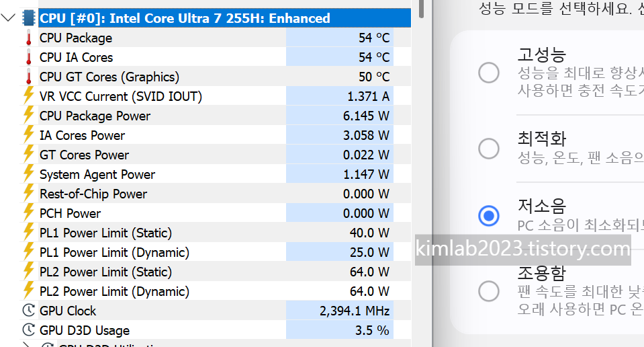Select the Rest-of-Chip Power label
The image size is (644, 347).
pyautogui.click(x=93, y=194)
